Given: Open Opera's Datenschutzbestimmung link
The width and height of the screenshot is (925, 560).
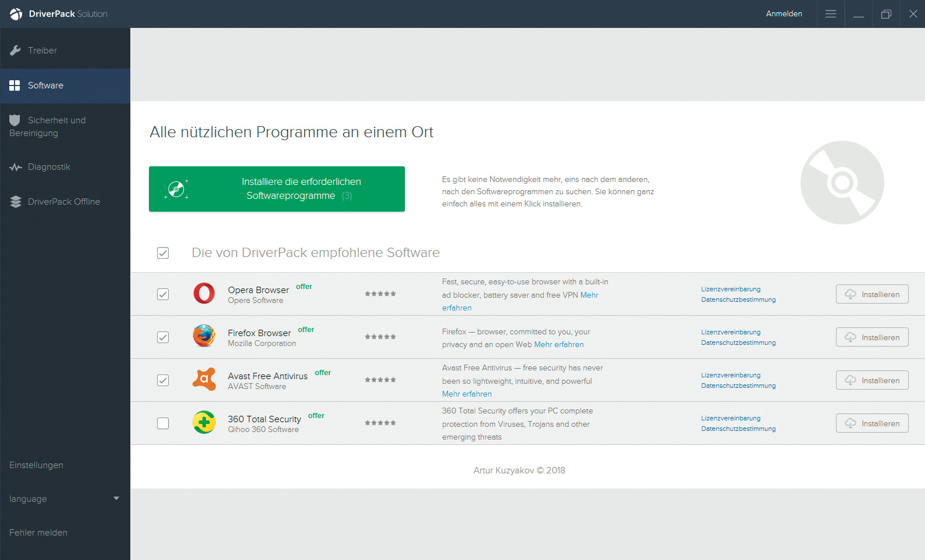Looking at the screenshot, I should [738, 299].
